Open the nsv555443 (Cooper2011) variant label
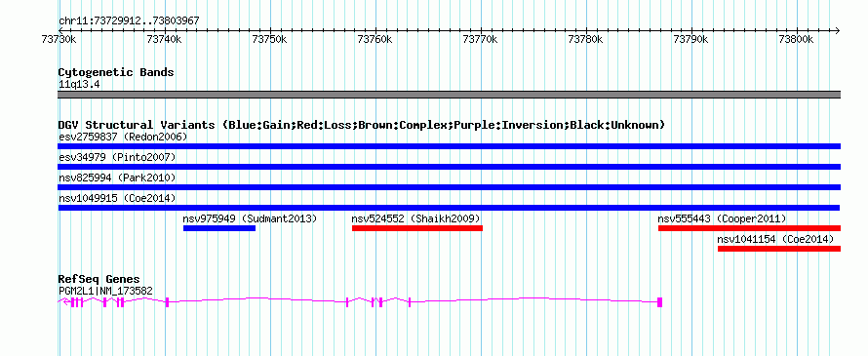 coord(722,218)
